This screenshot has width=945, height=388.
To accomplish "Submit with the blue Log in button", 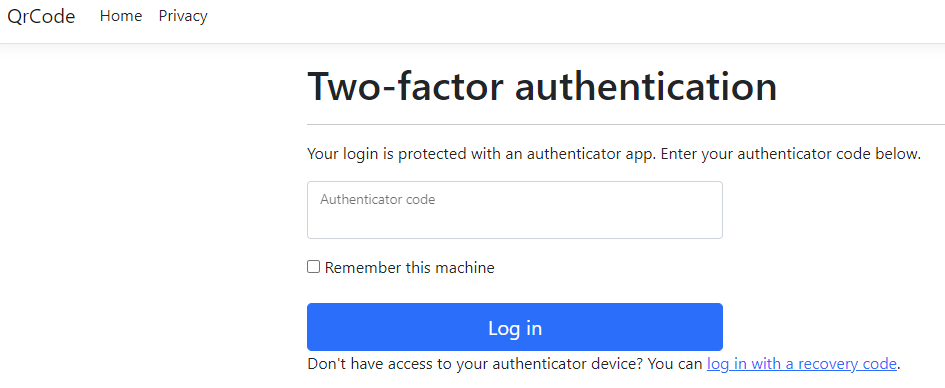I will pos(515,327).
